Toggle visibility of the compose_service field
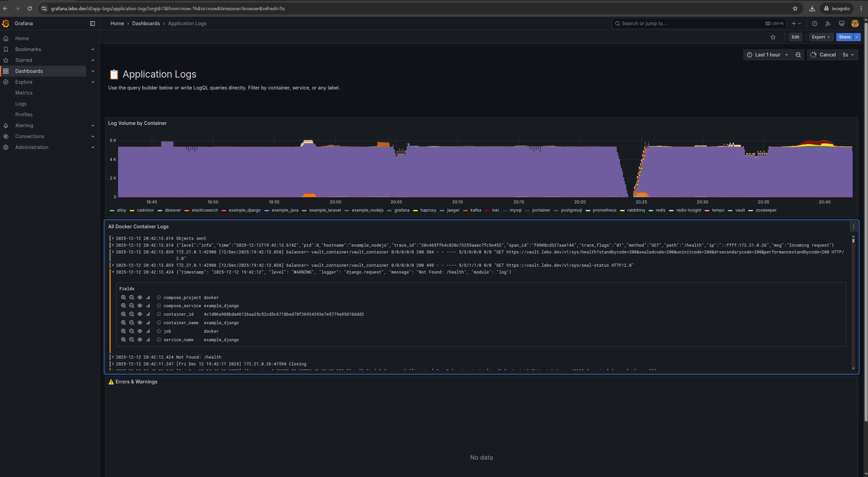 pos(140,306)
